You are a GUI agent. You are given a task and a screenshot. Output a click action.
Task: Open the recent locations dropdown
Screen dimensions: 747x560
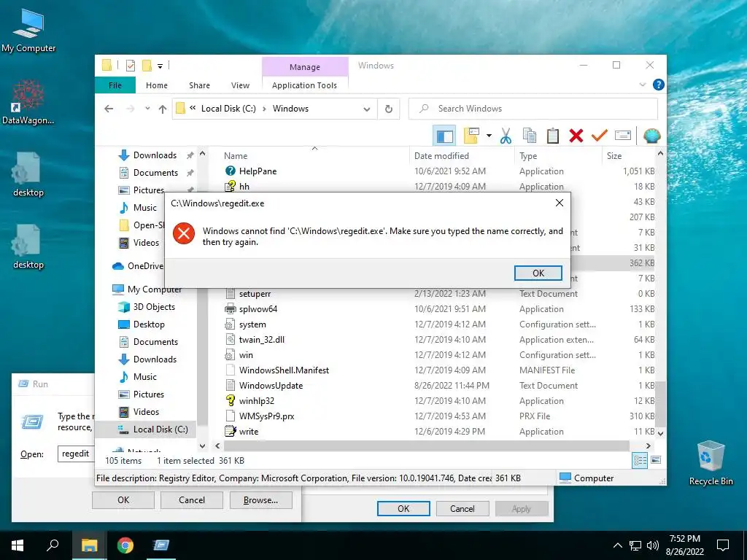tap(147, 109)
